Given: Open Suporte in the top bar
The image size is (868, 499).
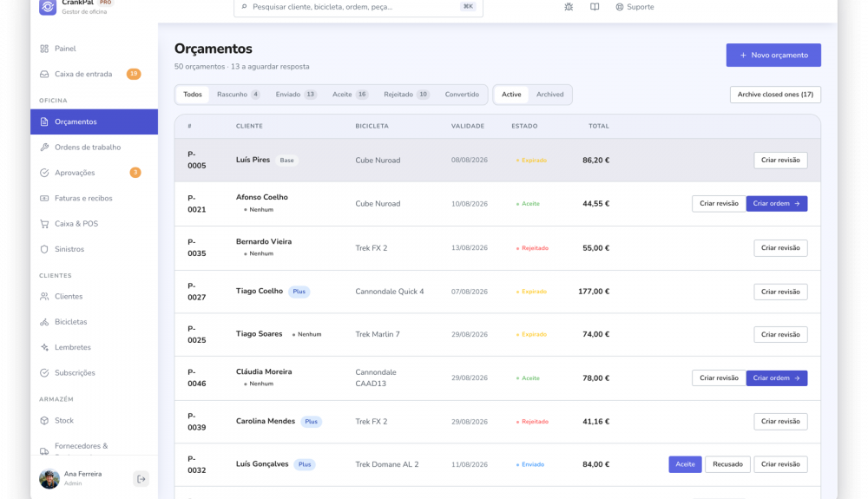Looking at the screenshot, I should coord(635,7).
